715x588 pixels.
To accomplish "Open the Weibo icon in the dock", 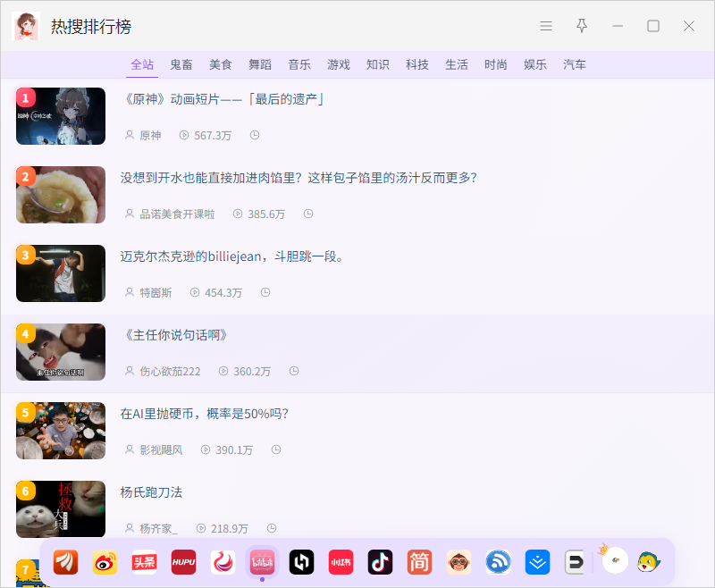I will pyautogui.click(x=105, y=562).
